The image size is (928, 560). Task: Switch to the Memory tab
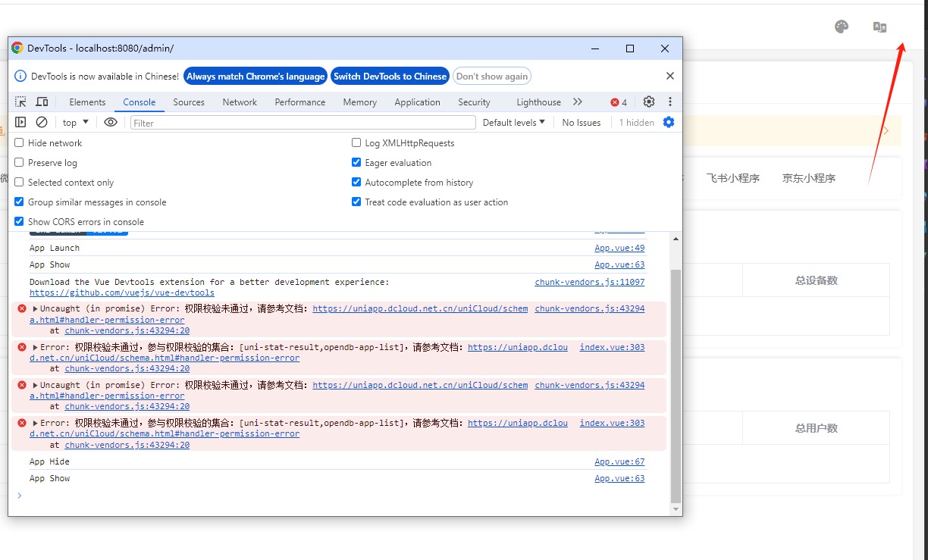(359, 102)
